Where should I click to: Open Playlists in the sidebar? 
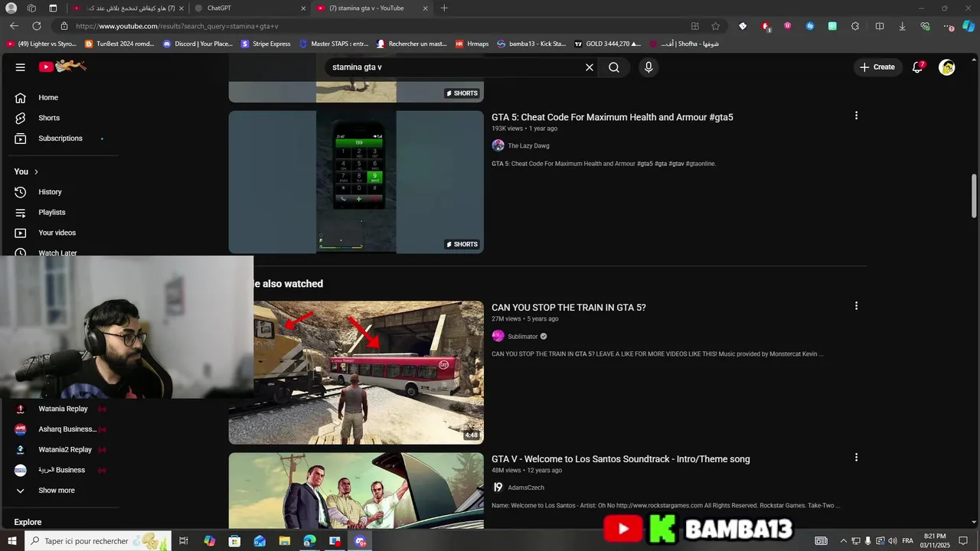click(x=51, y=213)
